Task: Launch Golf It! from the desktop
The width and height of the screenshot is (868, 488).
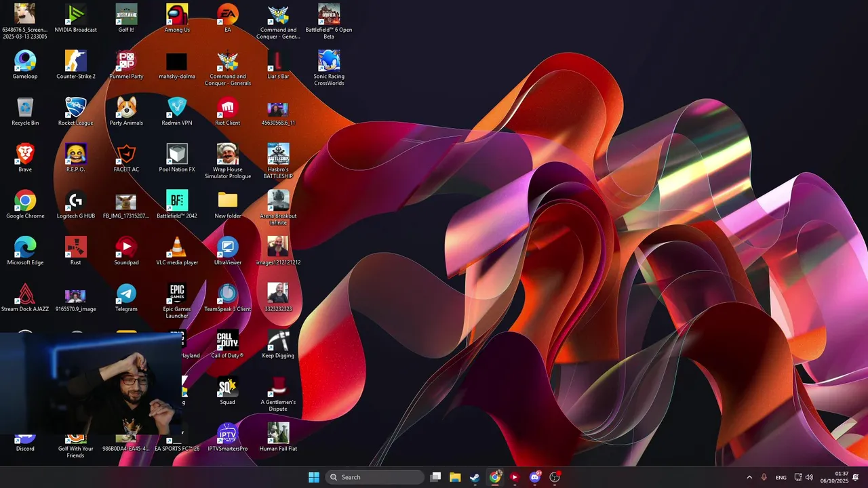Action: pyautogui.click(x=126, y=18)
